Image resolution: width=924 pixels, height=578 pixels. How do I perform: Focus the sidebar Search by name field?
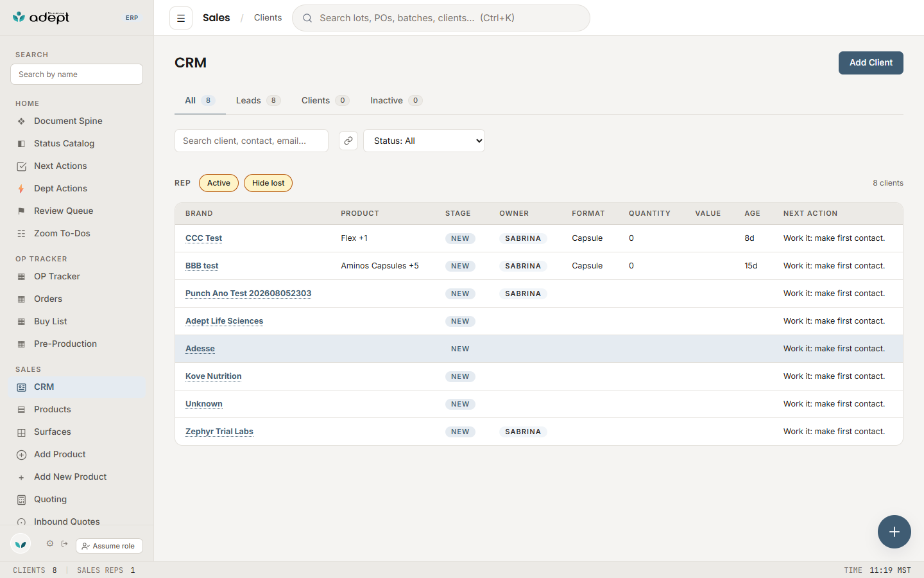[x=76, y=74]
